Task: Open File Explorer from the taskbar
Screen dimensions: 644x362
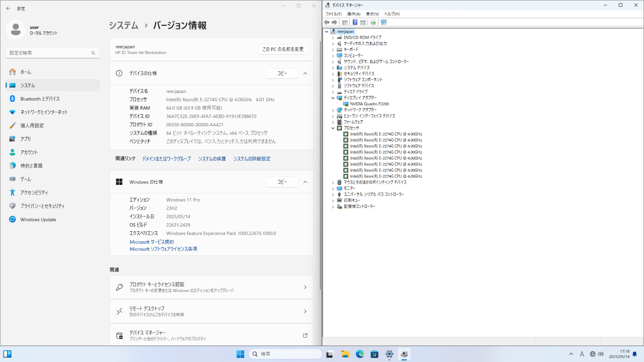Action: 345,354
